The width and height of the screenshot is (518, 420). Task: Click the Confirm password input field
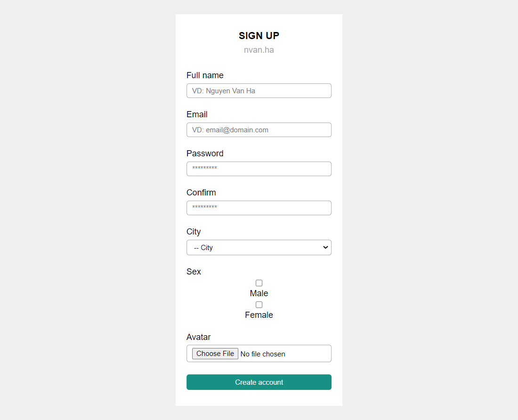coord(259,208)
